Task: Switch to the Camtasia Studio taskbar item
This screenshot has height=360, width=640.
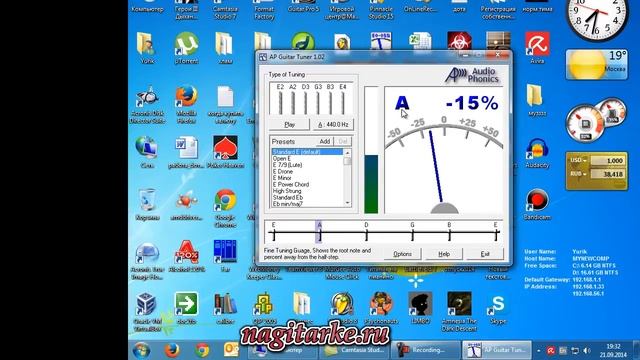Action: pos(354,350)
